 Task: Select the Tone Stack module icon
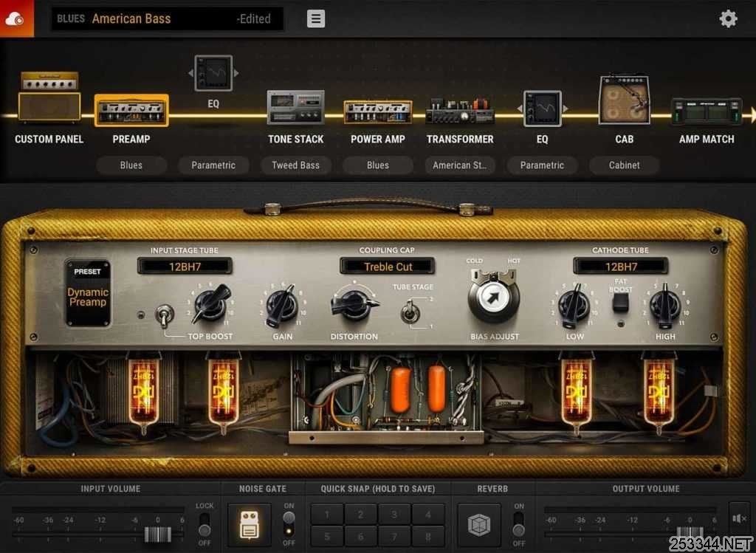pos(295,108)
